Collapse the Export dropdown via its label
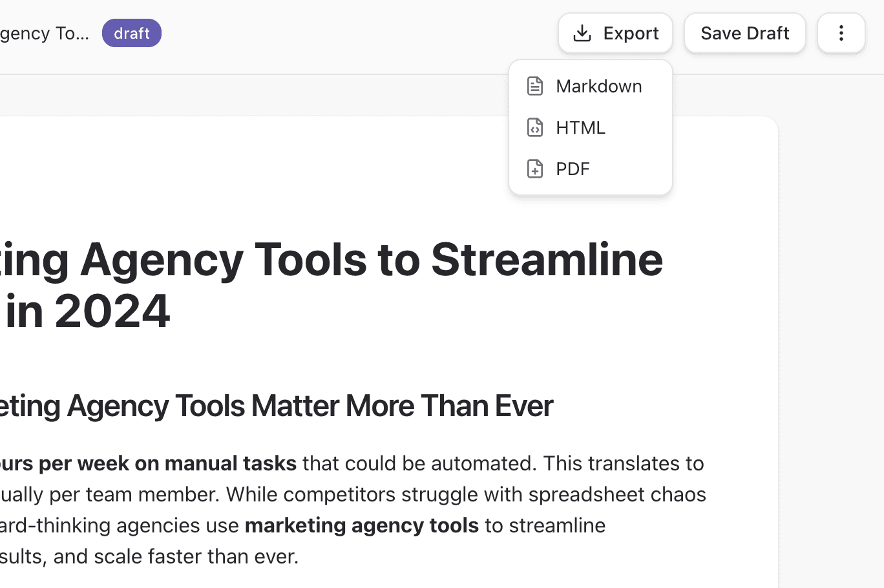Viewport: 884px width, 588px height. [631, 33]
